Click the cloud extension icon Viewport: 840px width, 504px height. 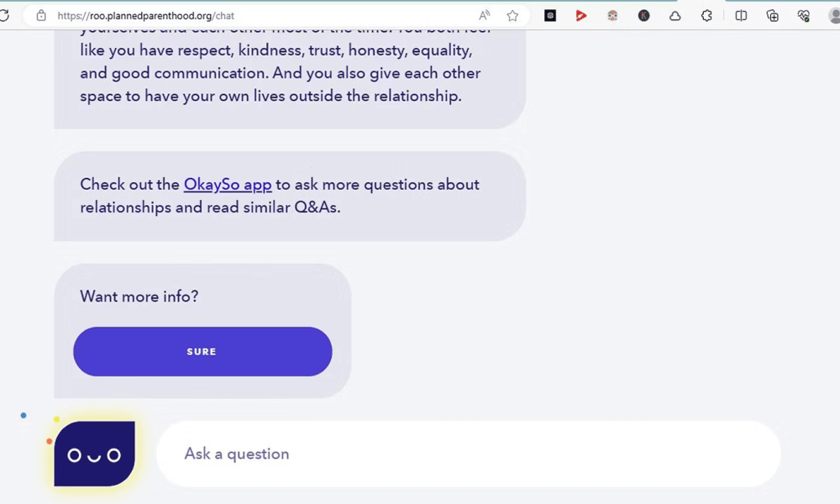click(675, 15)
